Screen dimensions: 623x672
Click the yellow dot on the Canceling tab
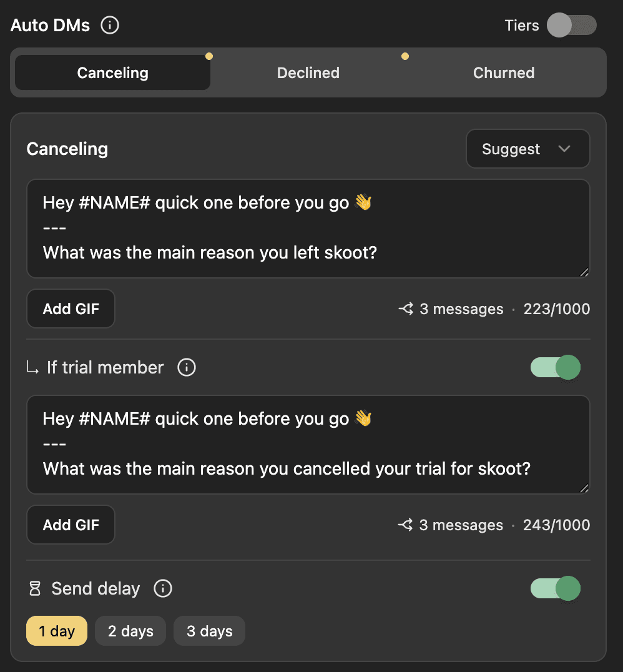(x=209, y=56)
